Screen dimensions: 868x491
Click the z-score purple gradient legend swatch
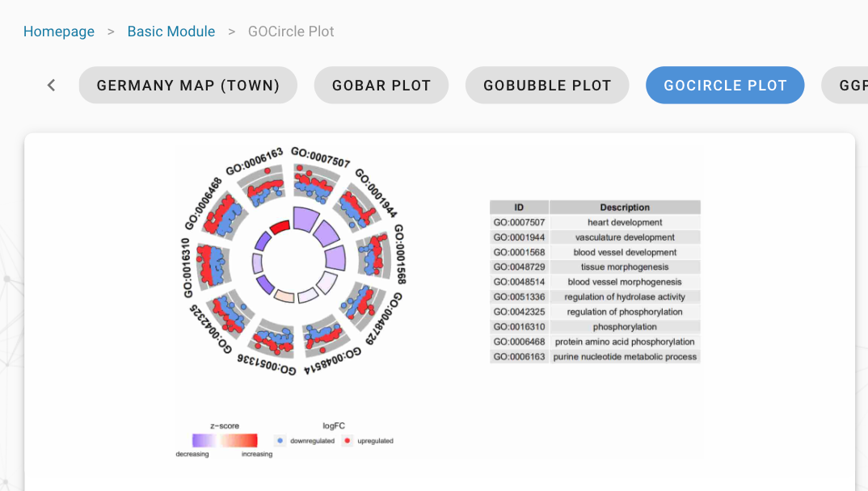[204, 440]
